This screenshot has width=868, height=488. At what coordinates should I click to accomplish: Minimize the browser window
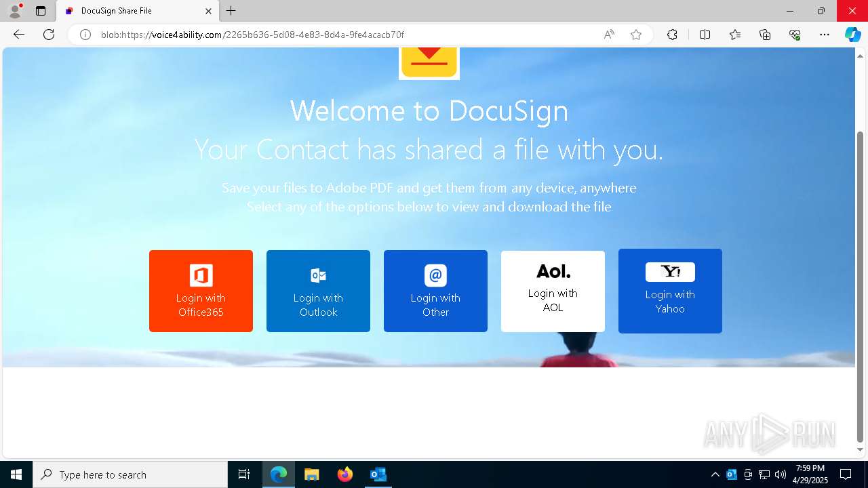coord(790,11)
